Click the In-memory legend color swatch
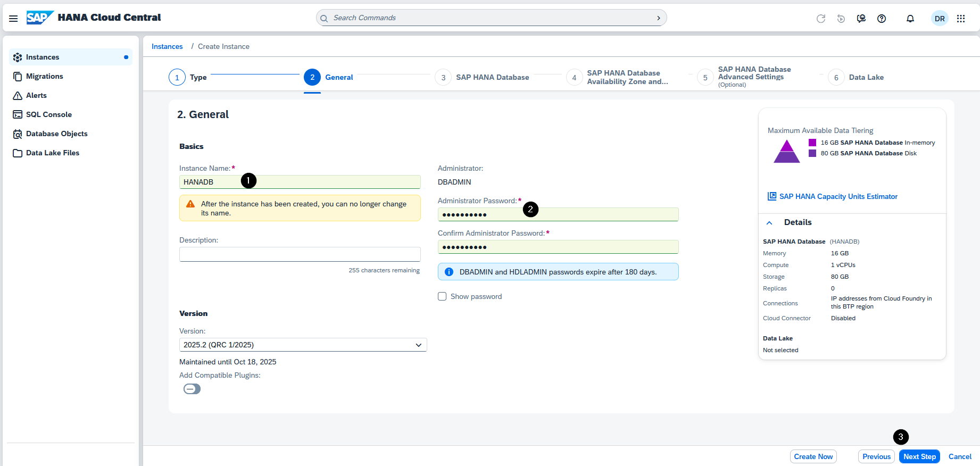The width and height of the screenshot is (980, 466). pos(812,143)
